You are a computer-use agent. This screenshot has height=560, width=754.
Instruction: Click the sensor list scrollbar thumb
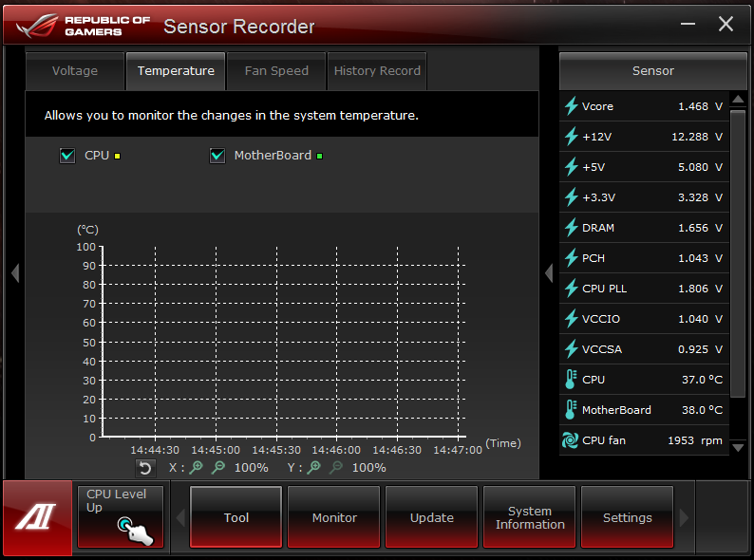[738, 253]
